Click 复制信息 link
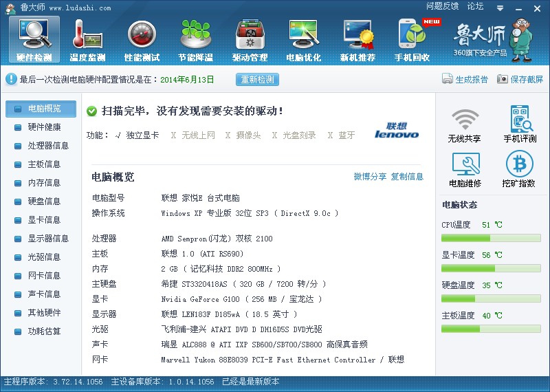Image resolution: width=550 pixels, height=392 pixels. click(407, 177)
